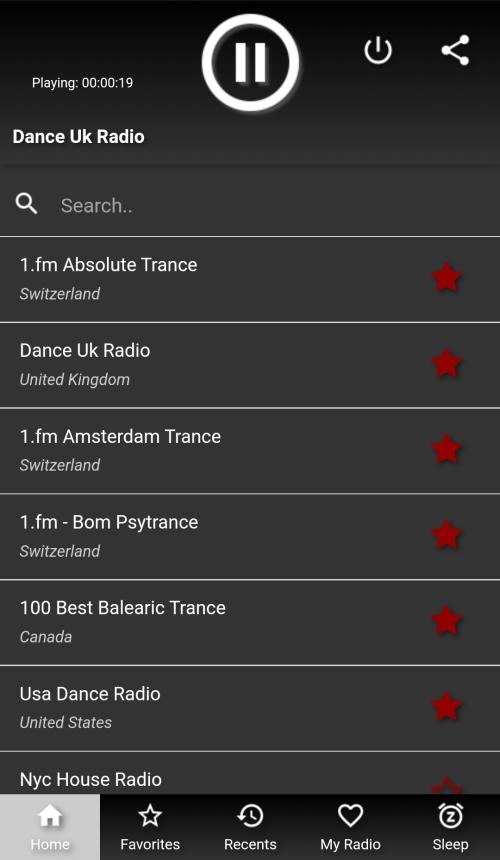Open the share icon
The width and height of the screenshot is (500, 860).
point(456,50)
